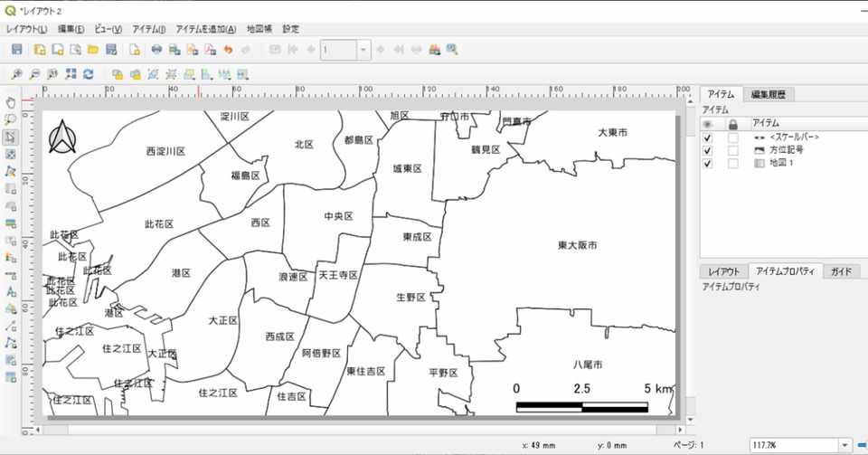Switch to the 編集履歴 tab
Image resolution: width=868 pixels, height=455 pixels.
tap(768, 95)
